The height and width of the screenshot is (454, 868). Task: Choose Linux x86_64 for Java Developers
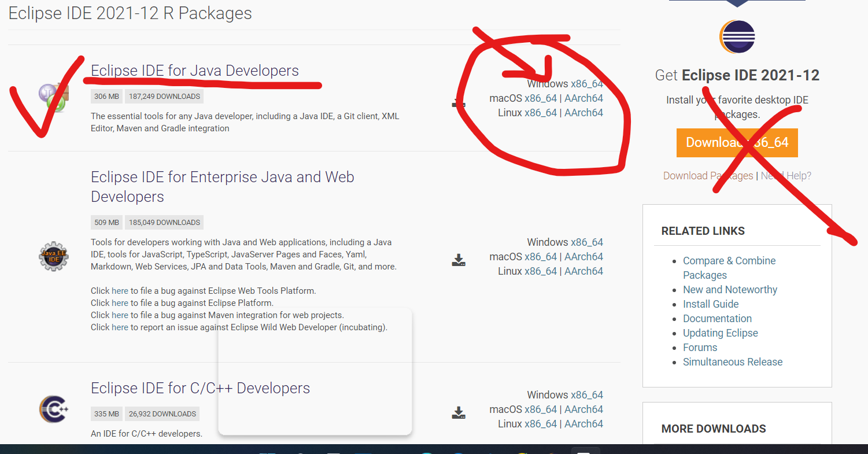541,113
